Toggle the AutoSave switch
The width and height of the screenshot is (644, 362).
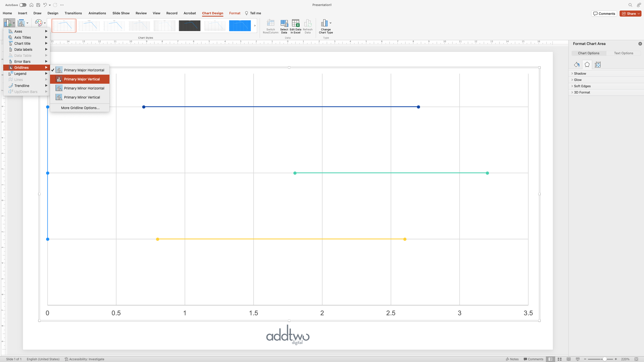23,5
